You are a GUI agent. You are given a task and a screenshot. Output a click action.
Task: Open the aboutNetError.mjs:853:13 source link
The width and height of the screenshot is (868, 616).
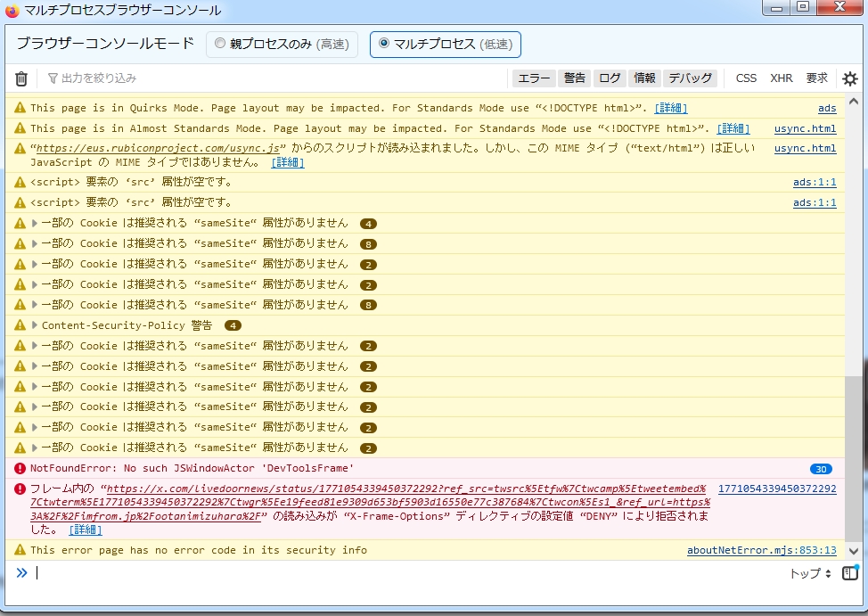[761, 550]
